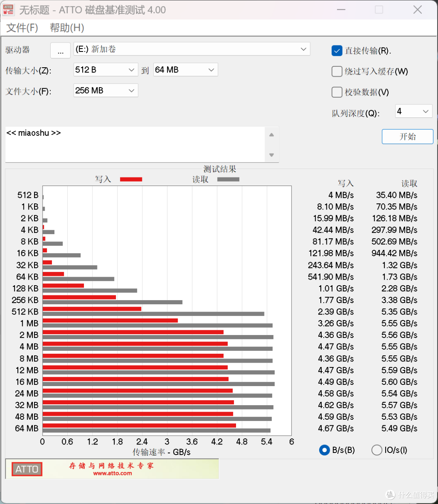Open the 文件(F) menu
The width and height of the screenshot is (438, 504).
click(22, 28)
